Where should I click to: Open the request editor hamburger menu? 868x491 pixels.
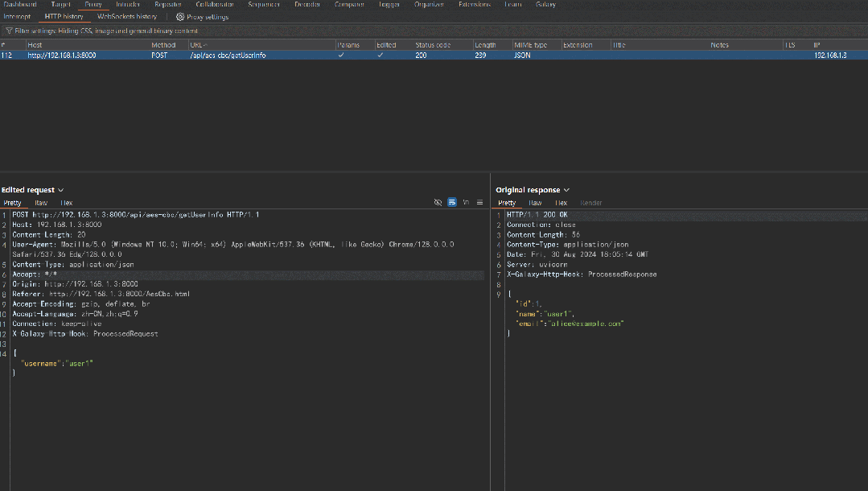click(x=480, y=203)
